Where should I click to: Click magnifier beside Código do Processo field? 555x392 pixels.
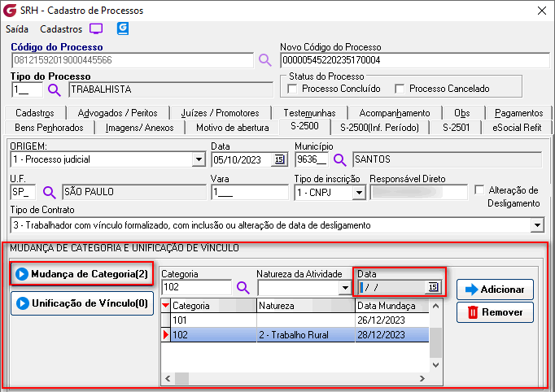pyautogui.click(x=264, y=59)
